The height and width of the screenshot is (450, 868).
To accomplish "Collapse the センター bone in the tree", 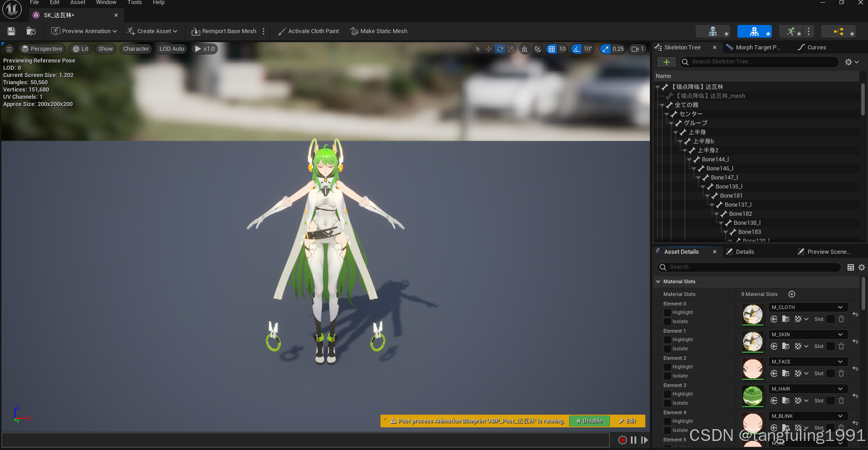I will [x=667, y=114].
